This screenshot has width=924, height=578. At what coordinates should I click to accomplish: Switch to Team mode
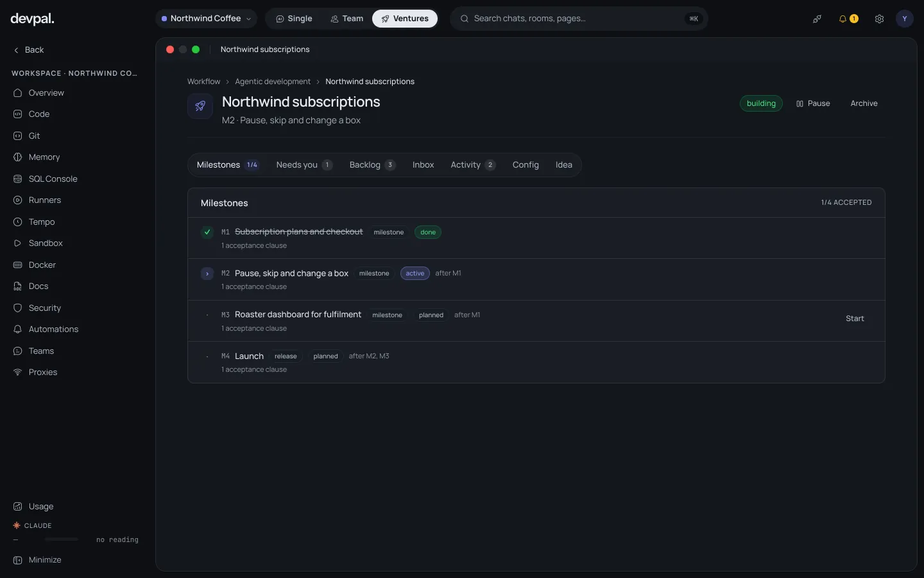pyautogui.click(x=346, y=19)
